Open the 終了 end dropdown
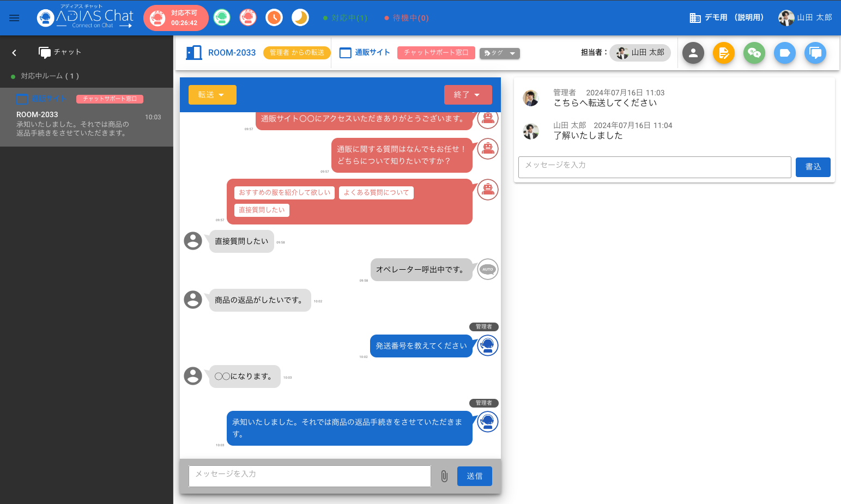 [468, 95]
